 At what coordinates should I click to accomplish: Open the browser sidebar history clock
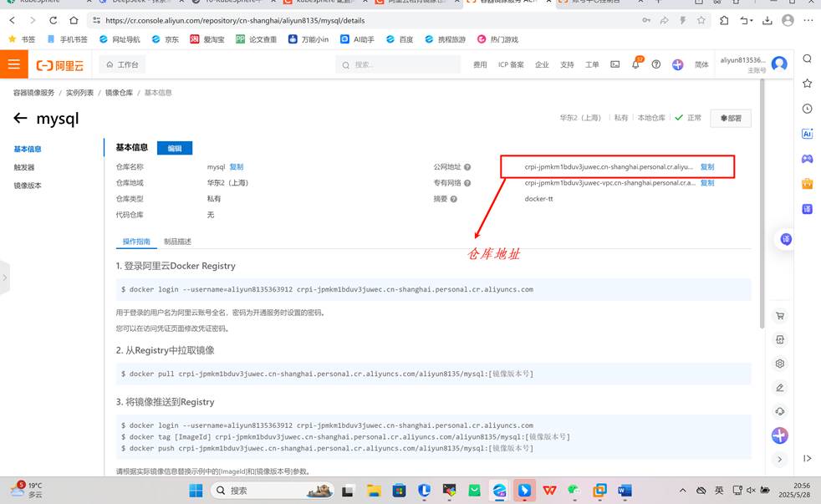808,109
